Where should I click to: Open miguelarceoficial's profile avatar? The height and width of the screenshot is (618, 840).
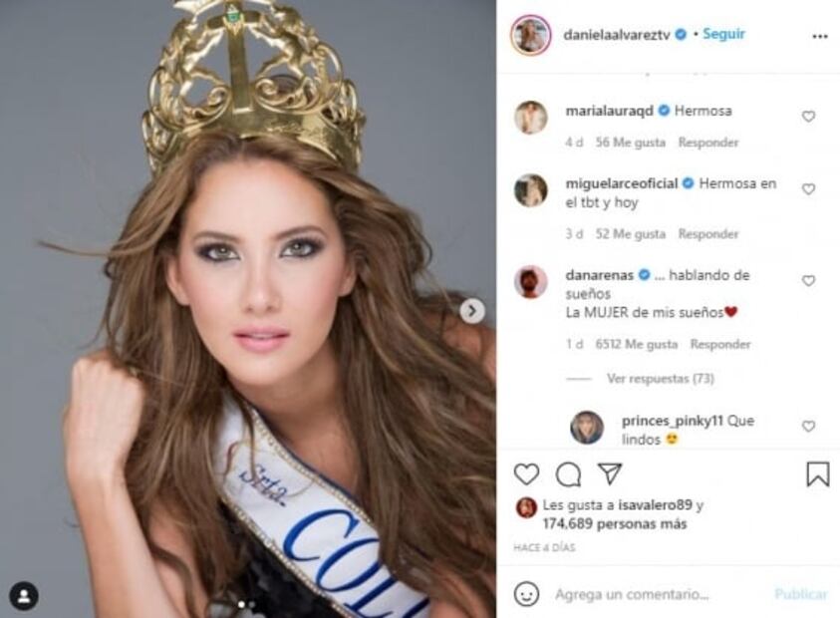coord(530,190)
